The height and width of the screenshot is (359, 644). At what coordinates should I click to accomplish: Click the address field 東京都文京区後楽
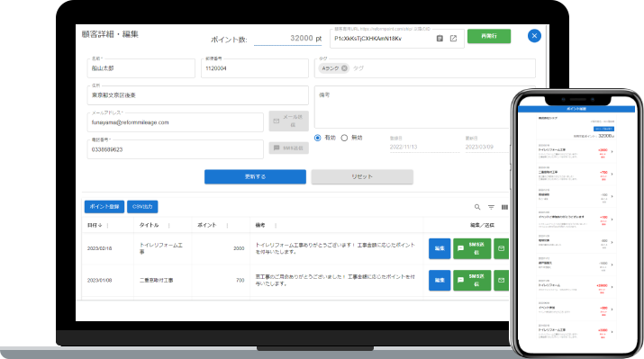[x=197, y=95]
